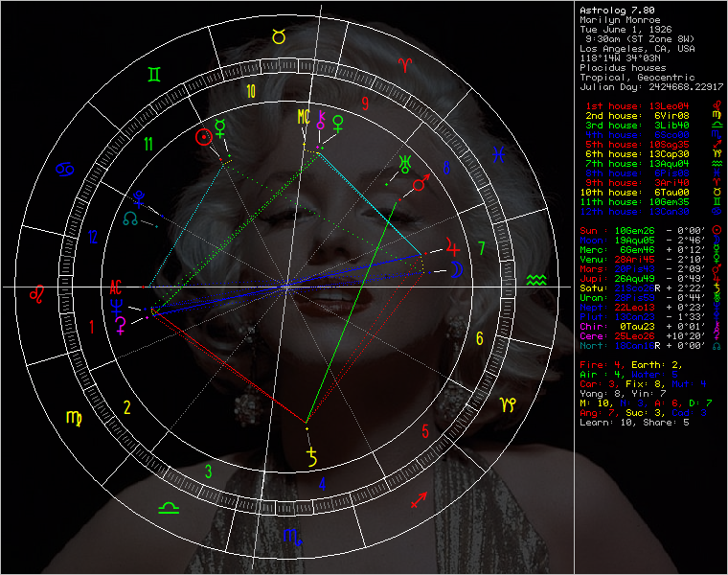Select the 'Placidus houses' text in sidebar
Image resolution: width=728 pixels, height=575 pixels.
[x=621, y=67]
